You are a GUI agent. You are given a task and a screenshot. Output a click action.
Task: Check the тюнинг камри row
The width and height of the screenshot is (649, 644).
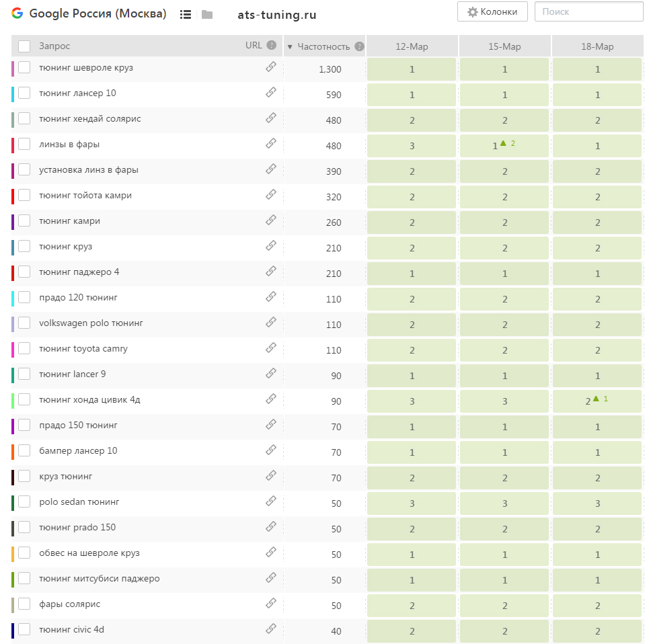click(24, 221)
